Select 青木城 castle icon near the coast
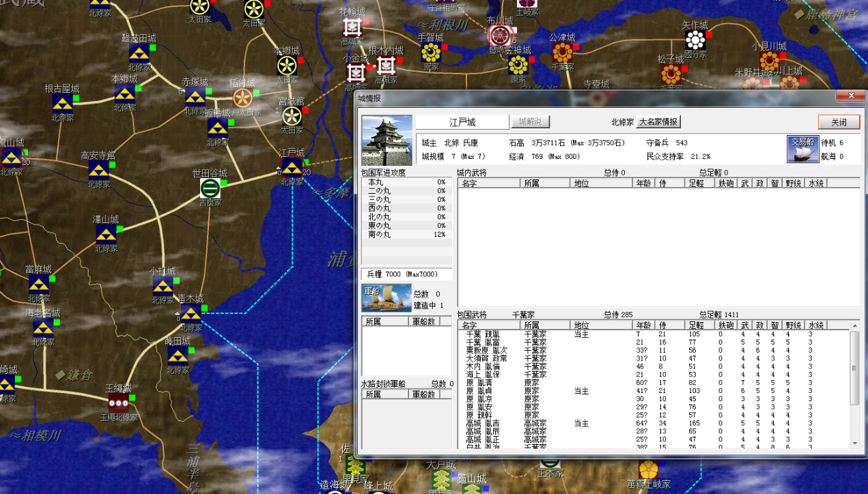The height and width of the screenshot is (494, 868). [x=191, y=314]
